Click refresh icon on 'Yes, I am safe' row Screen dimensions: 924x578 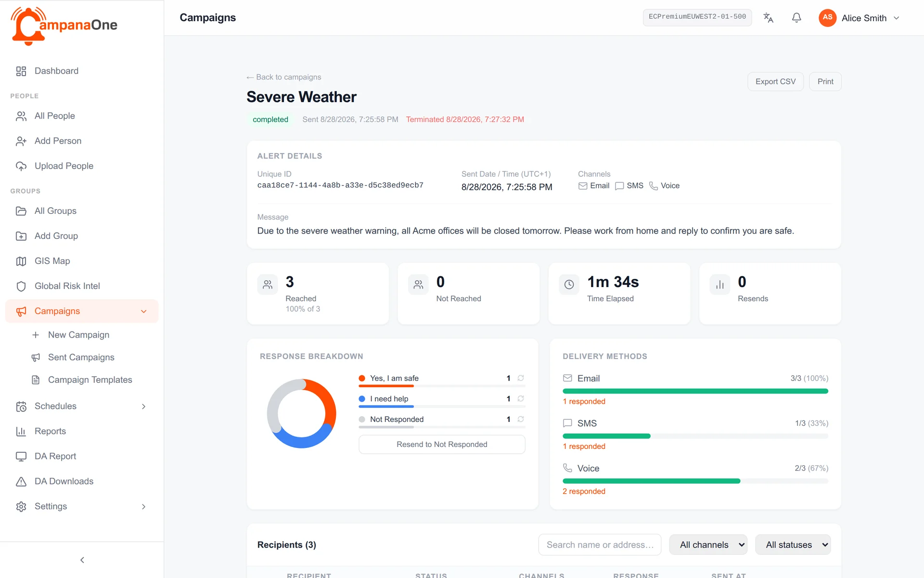[520, 378]
